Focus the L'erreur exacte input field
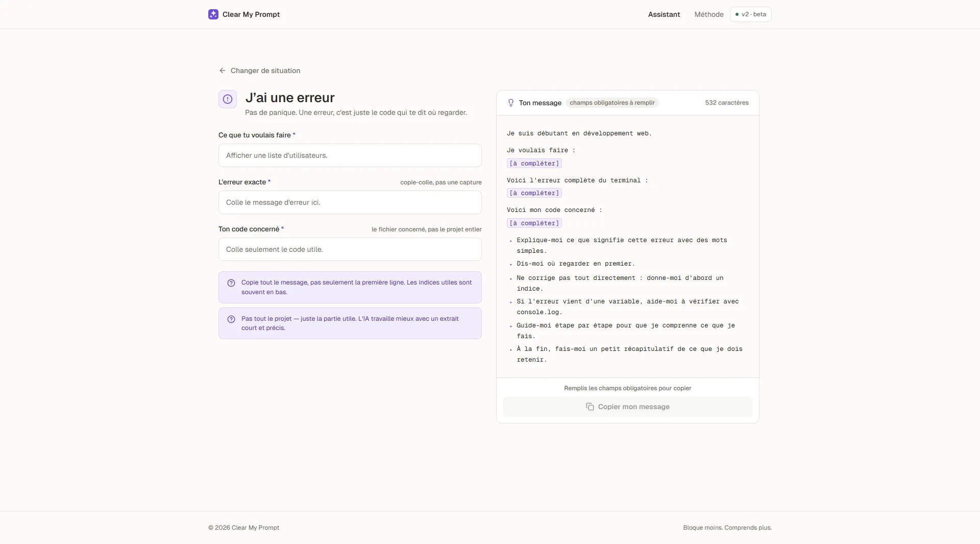980x544 pixels. click(x=350, y=202)
